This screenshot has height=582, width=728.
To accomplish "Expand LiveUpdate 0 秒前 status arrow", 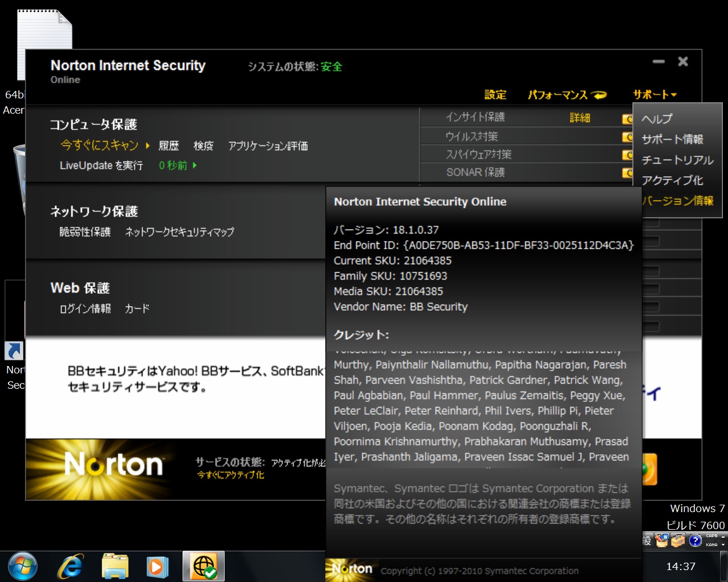I will (195, 165).
